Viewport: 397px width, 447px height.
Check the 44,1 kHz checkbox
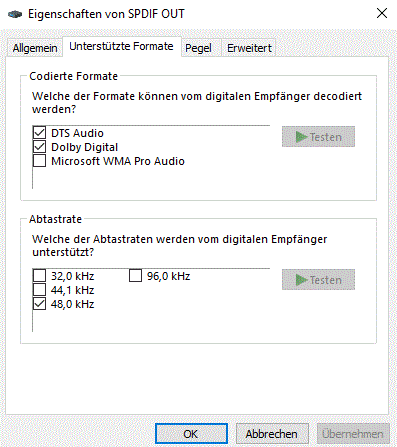click(40, 290)
